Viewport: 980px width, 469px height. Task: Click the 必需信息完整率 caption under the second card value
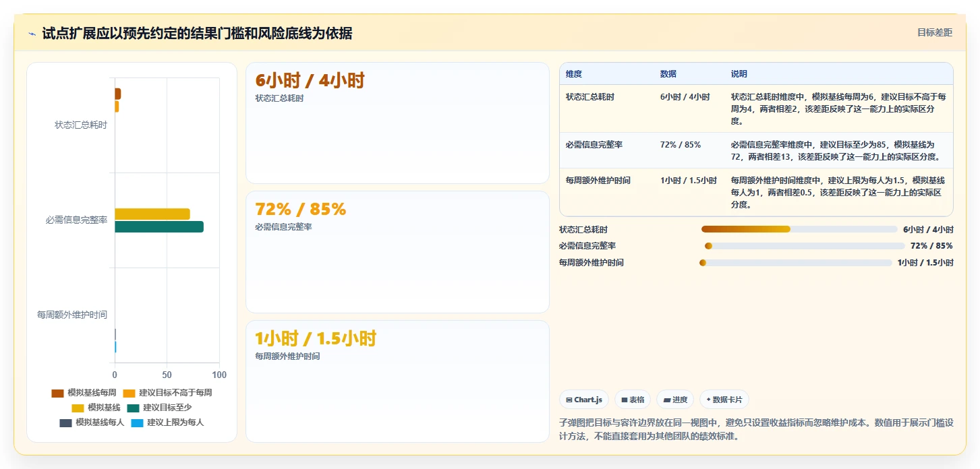(283, 227)
